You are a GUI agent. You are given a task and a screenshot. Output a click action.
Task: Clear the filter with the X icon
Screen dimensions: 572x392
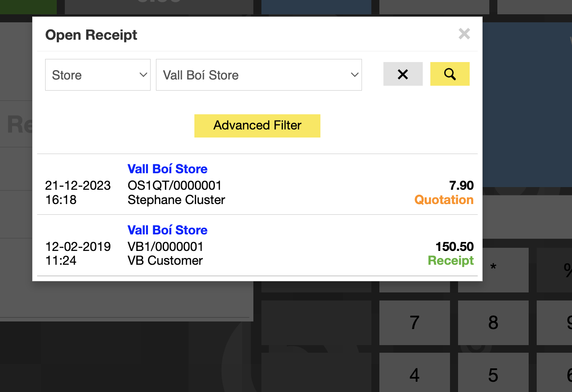pyautogui.click(x=403, y=74)
